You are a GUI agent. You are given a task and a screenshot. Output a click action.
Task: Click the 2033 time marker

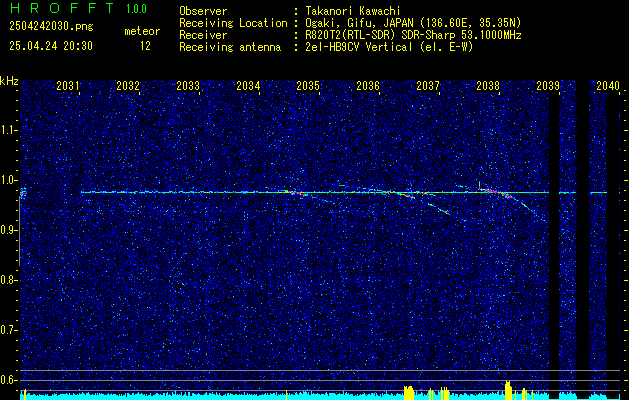pos(188,85)
